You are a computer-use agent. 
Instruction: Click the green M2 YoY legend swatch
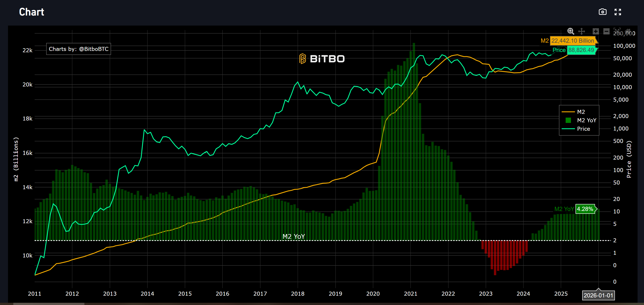coord(568,120)
